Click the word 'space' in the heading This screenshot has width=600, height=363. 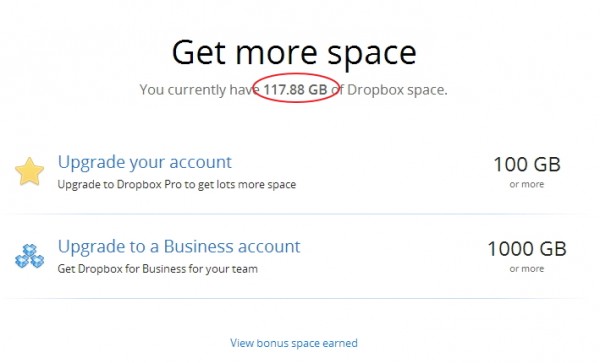372,55
